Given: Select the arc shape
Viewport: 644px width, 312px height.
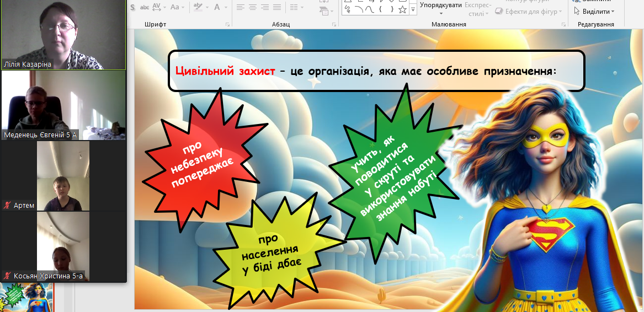Looking at the screenshot, I should (x=359, y=9).
